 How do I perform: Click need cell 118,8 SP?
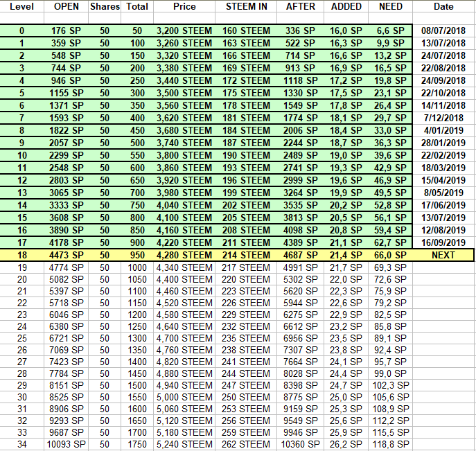(391, 444)
